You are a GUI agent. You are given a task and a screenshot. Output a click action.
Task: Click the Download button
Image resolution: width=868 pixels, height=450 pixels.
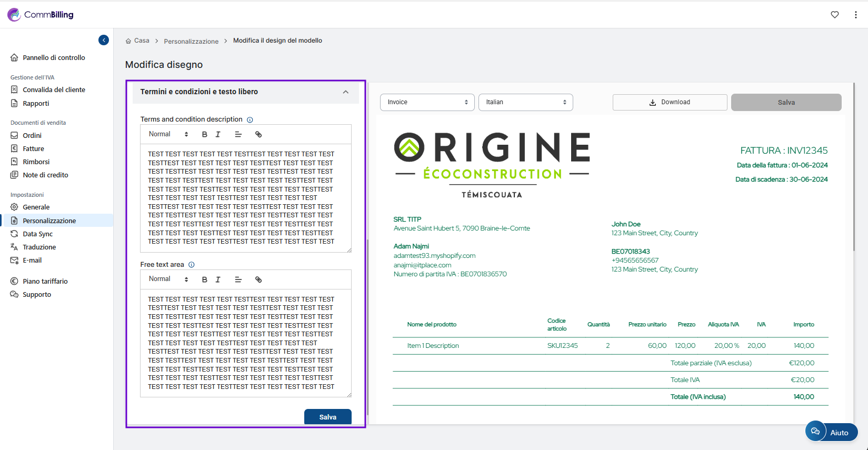point(670,102)
